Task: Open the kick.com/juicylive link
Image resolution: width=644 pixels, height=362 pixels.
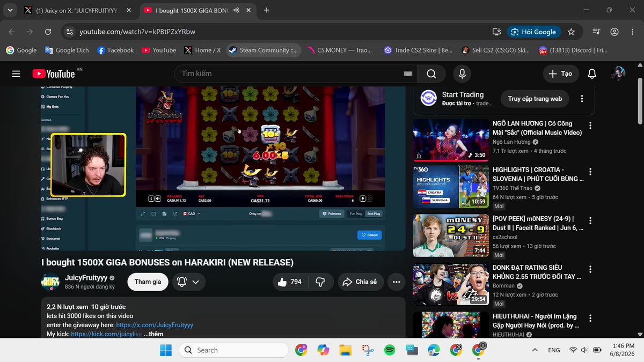Action: pos(106,334)
